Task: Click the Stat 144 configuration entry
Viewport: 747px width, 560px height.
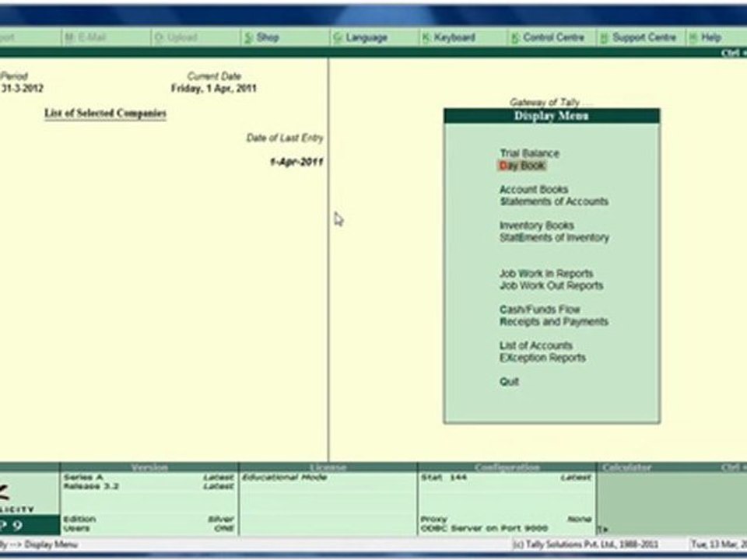Action: click(444, 477)
